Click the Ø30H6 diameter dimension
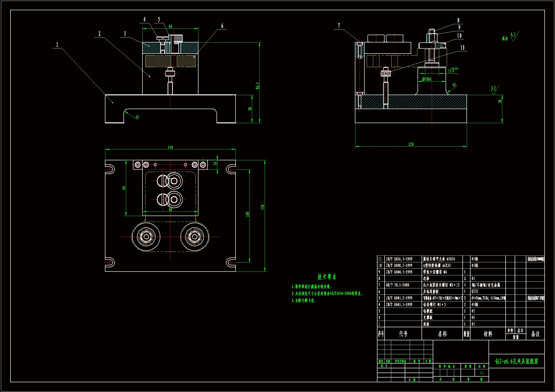The height and width of the screenshot is (392, 555). point(427,79)
